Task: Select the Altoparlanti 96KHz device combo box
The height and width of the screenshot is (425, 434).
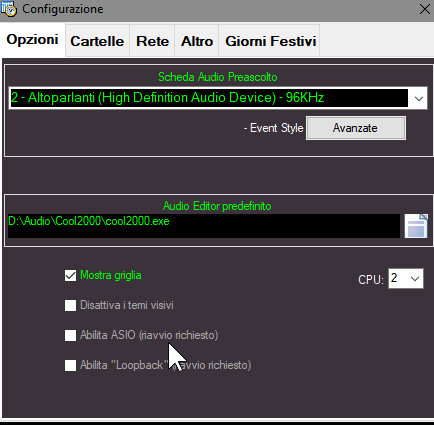Action: [218, 98]
